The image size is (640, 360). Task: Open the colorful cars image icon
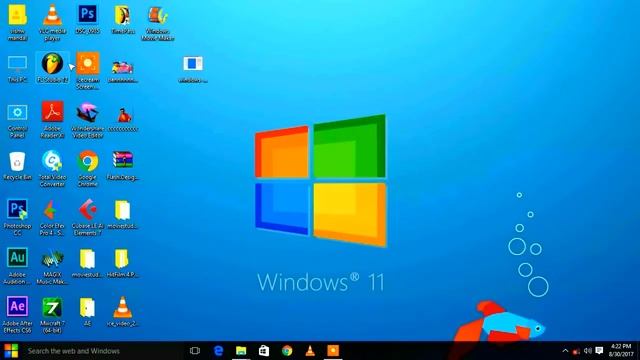(122, 70)
